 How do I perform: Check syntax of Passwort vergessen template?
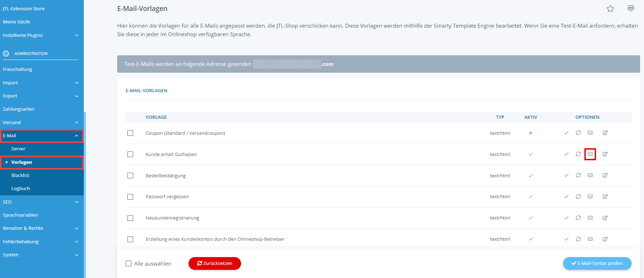(x=566, y=197)
